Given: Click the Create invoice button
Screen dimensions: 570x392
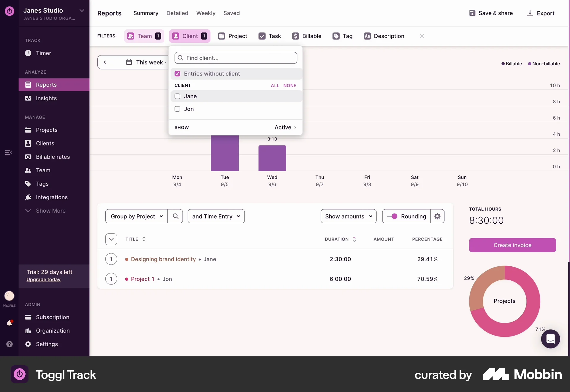Looking at the screenshot, I should click(512, 245).
